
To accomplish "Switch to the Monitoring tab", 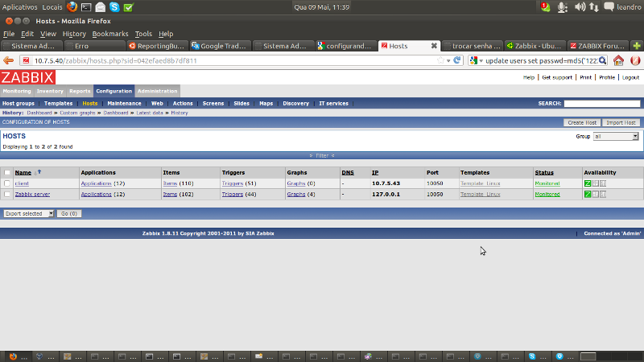I will pos(17,91).
